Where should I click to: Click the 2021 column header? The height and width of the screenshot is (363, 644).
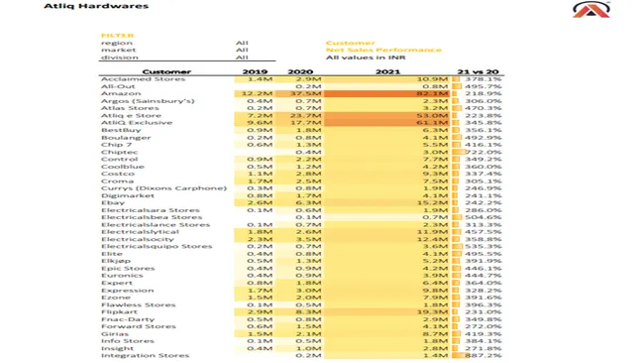pyautogui.click(x=387, y=71)
